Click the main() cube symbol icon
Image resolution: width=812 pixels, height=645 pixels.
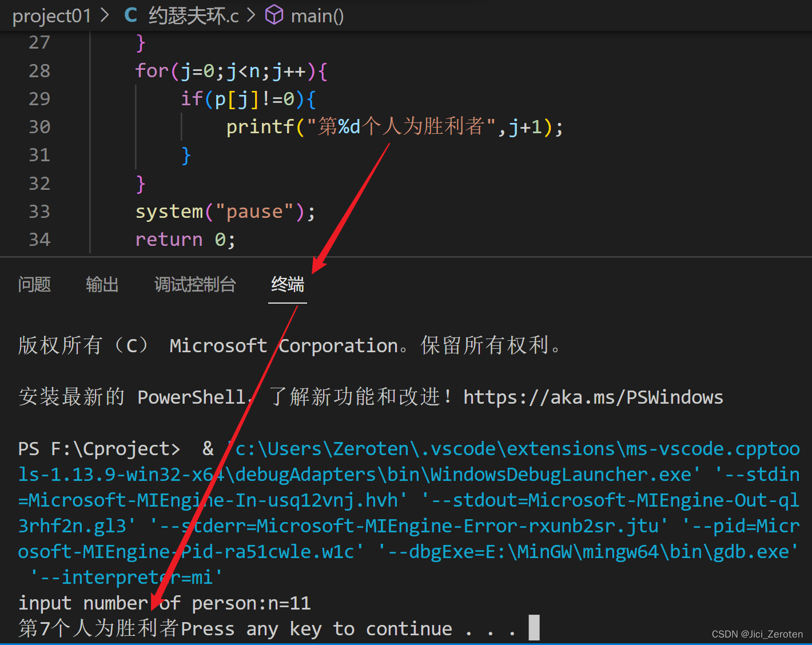tap(274, 15)
